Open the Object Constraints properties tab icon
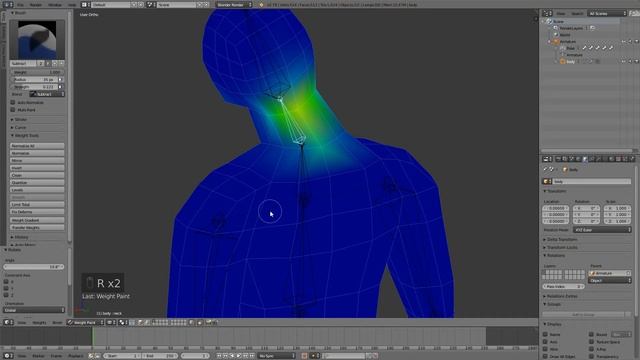Viewport: 640px width, 360px height. point(591,159)
